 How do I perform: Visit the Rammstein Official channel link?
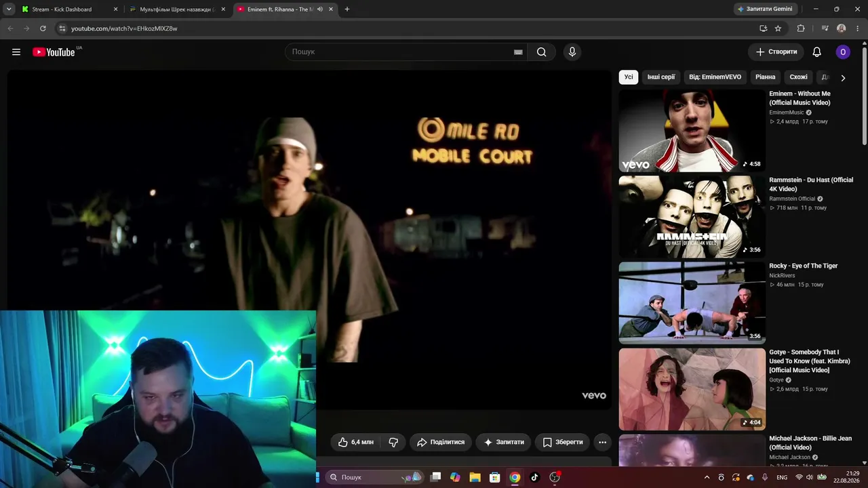(x=792, y=199)
